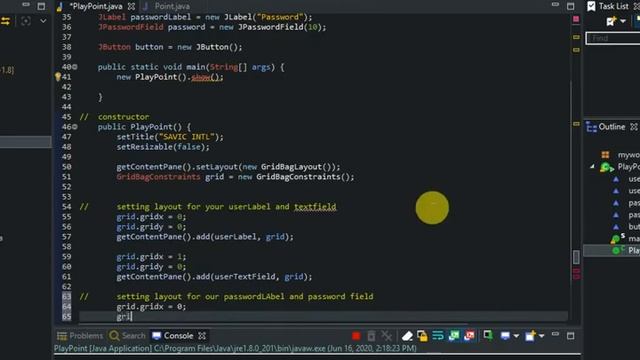Toggle Scroll Lock padlock icon in console

[x=422, y=336]
